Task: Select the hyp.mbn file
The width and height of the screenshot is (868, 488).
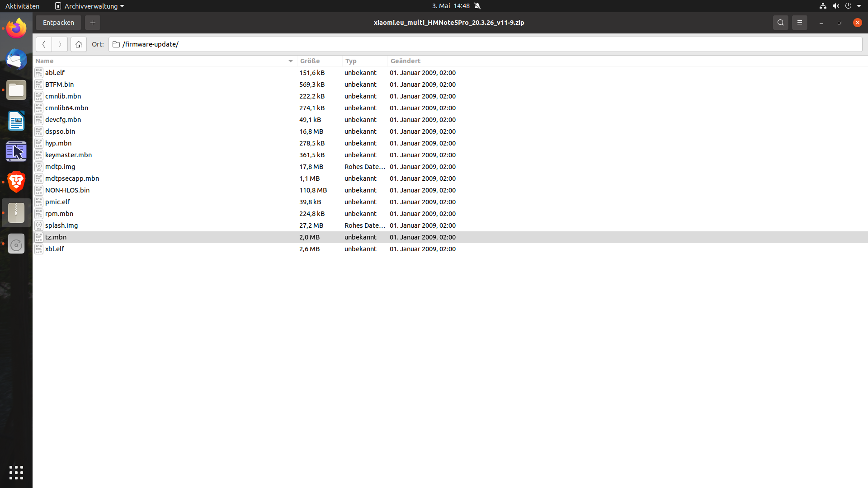Action: pyautogui.click(x=450, y=143)
